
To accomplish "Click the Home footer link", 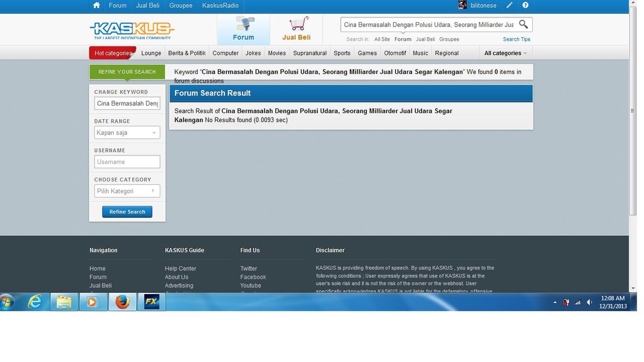I will pos(98,268).
